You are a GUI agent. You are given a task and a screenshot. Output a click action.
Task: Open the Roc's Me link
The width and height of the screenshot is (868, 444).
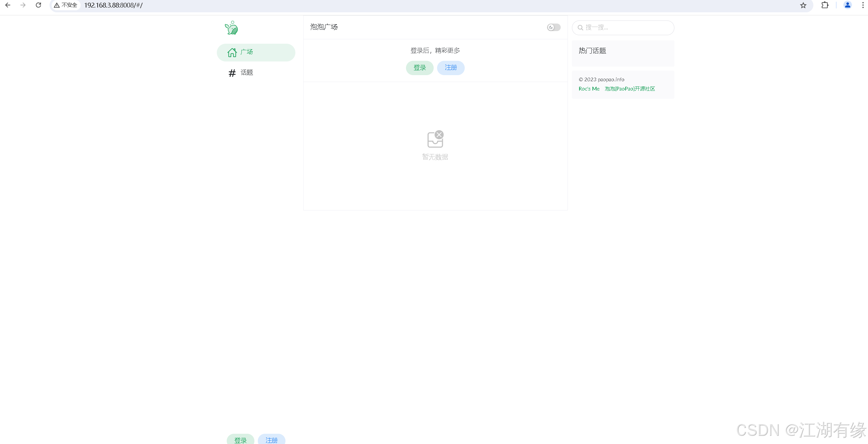pyautogui.click(x=589, y=89)
